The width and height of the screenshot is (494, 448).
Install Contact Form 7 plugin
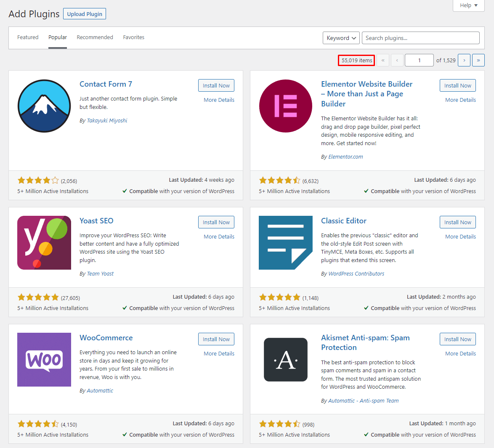point(216,85)
